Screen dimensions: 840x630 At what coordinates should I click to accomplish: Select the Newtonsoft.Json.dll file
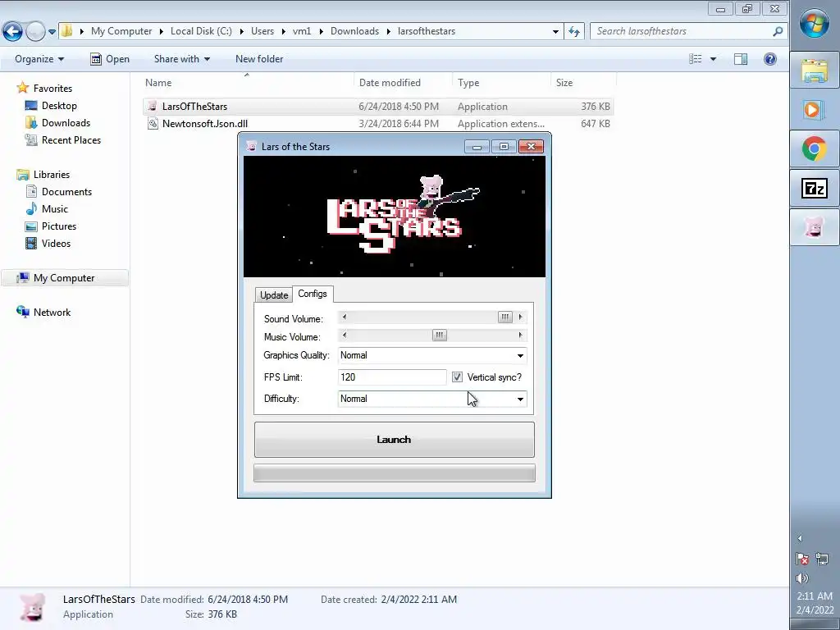(378, 123)
